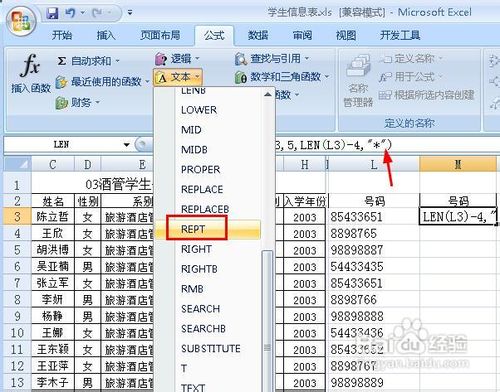Click into the formula bar text
The height and width of the screenshot is (392, 500).
coord(333,145)
